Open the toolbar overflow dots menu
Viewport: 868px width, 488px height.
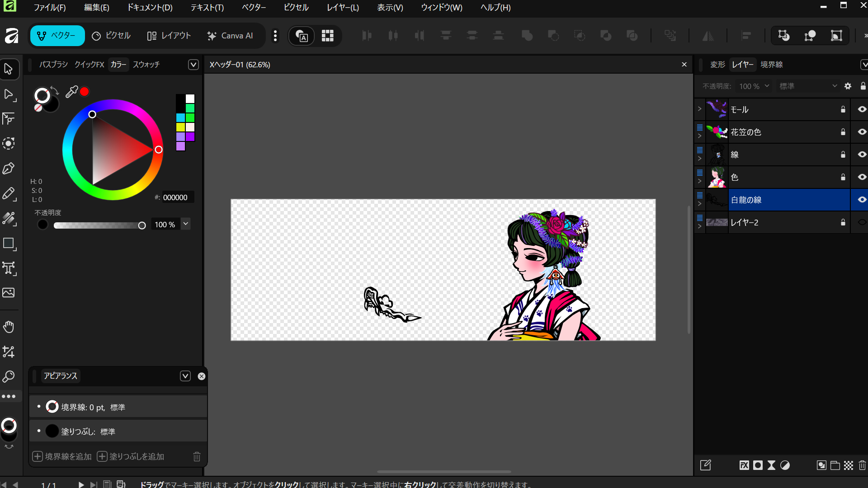point(275,36)
